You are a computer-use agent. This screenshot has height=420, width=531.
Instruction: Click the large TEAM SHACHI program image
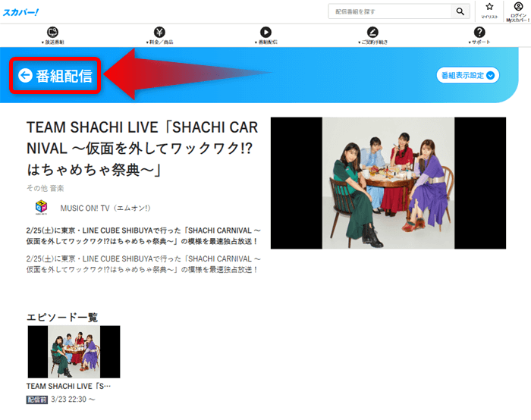388,183
